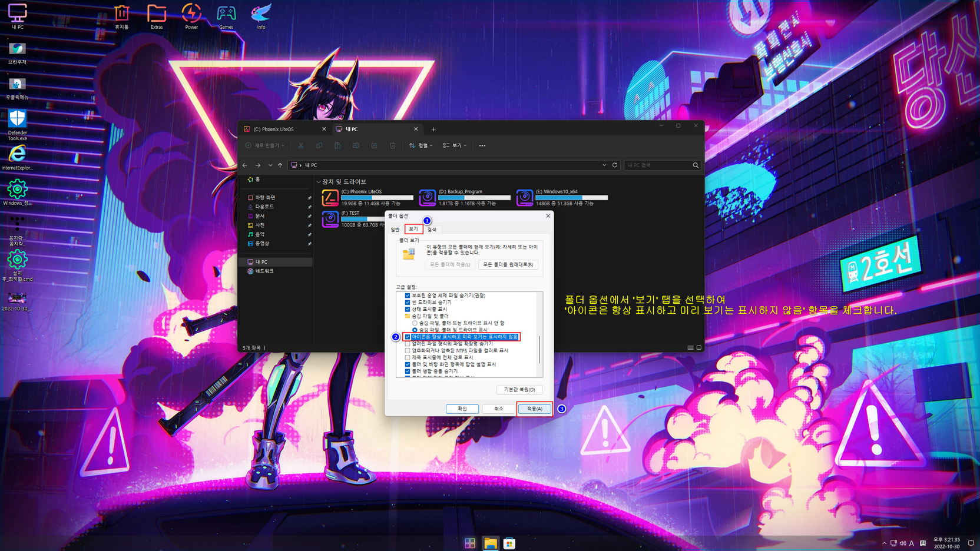Toggle 제목 표시줄에 전체 경로 표시 checkbox
The width and height of the screenshot is (980, 551).
click(x=408, y=357)
